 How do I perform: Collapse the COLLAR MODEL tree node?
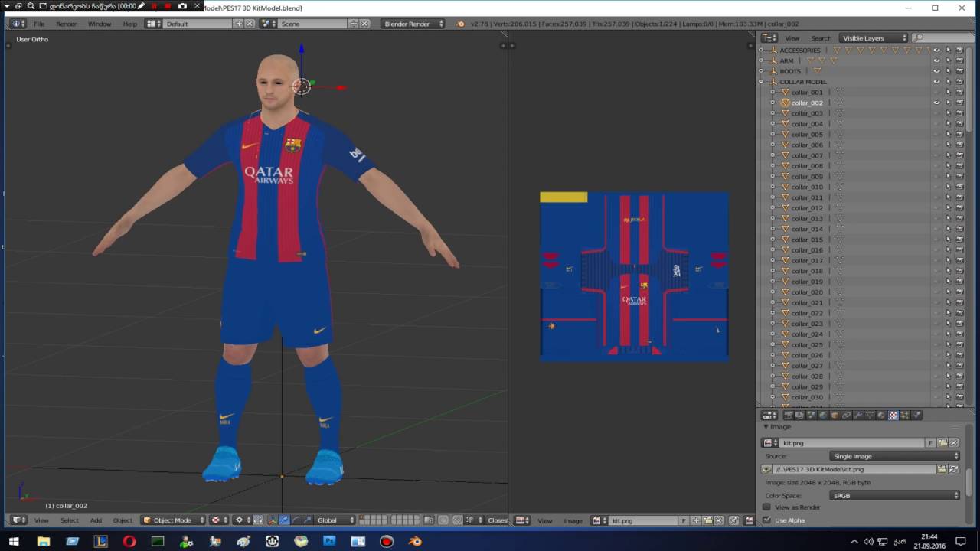761,82
